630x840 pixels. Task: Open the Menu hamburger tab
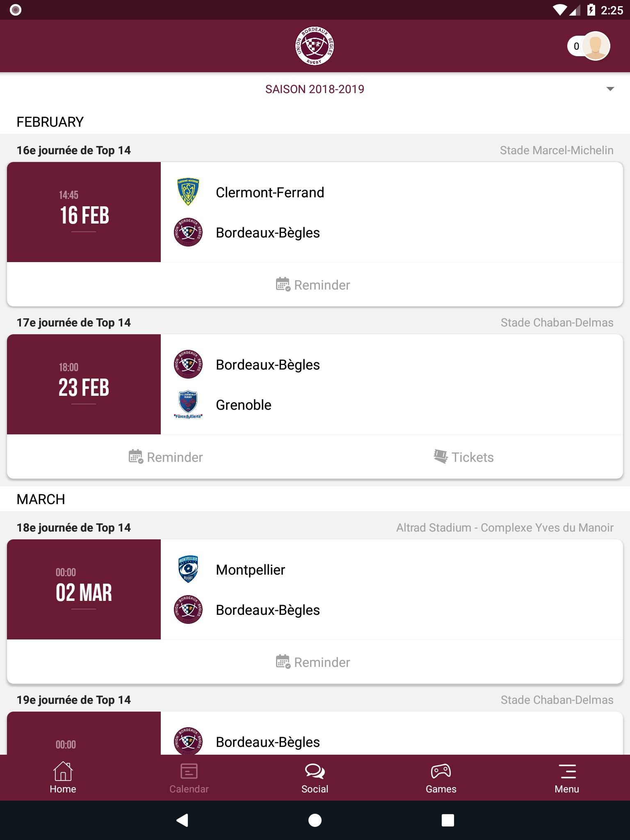[x=567, y=778]
